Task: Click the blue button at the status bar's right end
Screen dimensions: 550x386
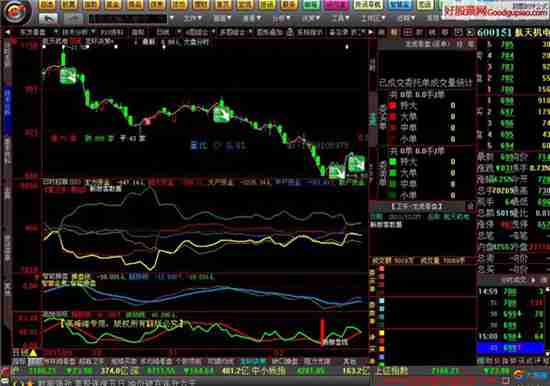Action: (537, 374)
